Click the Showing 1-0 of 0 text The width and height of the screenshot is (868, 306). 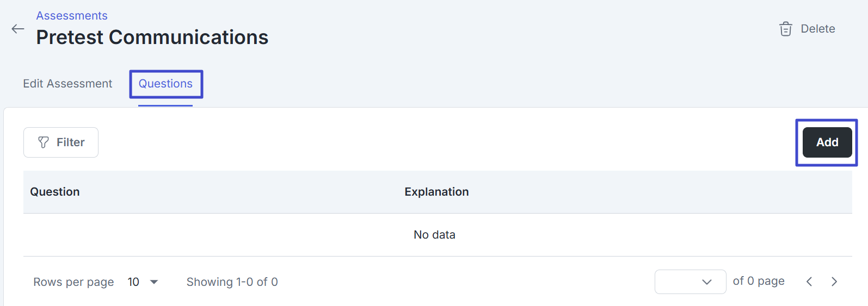232,282
